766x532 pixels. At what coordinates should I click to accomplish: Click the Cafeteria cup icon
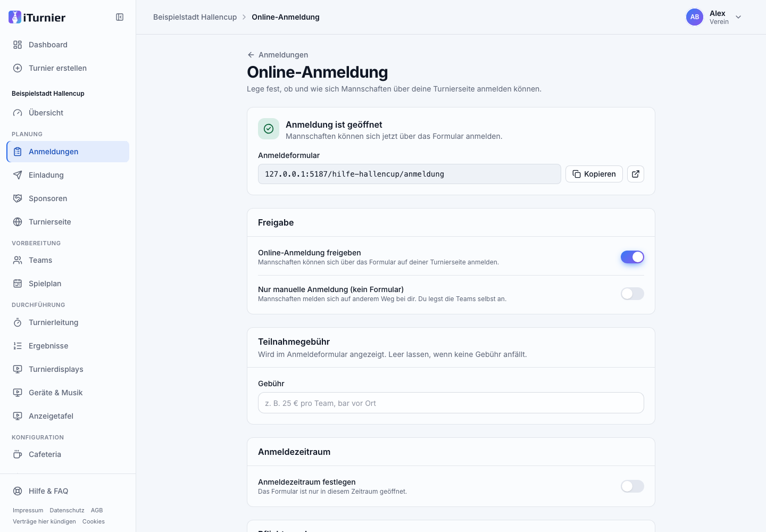pos(18,454)
